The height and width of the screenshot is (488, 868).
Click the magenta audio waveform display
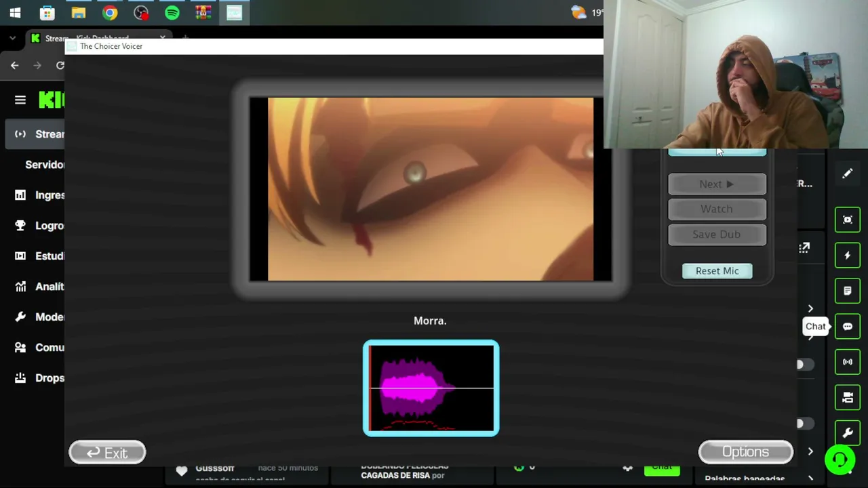pos(431,388)
